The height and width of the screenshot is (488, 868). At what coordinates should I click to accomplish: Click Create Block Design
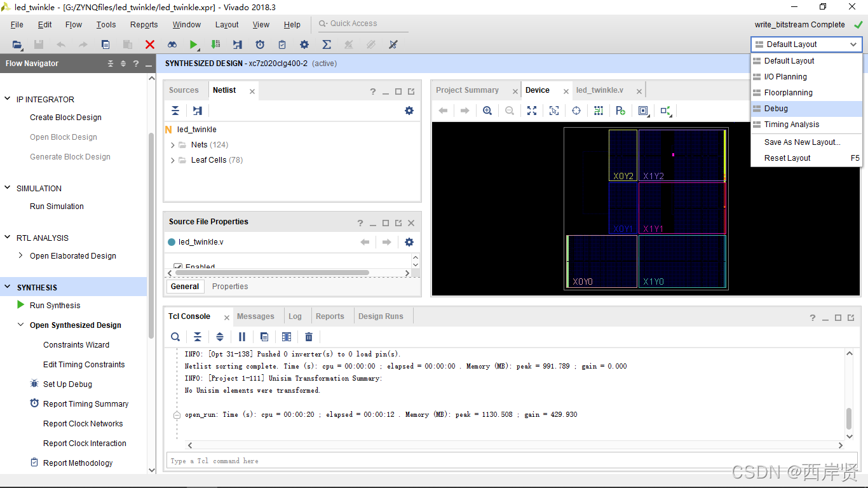[65, 118]
